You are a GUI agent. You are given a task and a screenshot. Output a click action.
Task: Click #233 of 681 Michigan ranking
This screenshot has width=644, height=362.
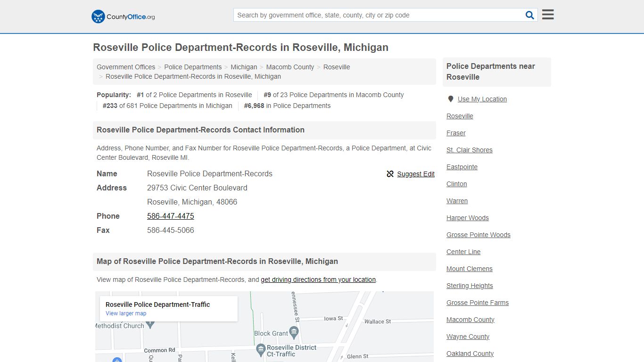167,106
